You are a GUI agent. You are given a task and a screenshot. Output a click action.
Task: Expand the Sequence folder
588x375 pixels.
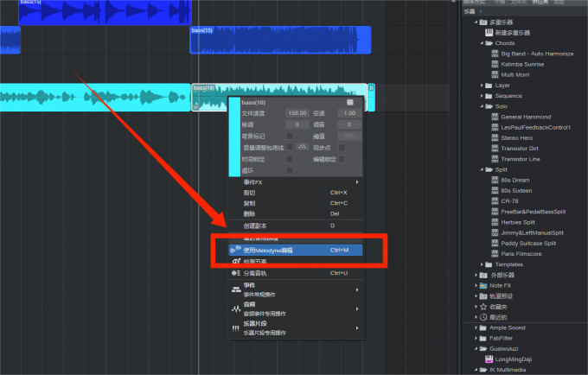(x=482, y=96)
